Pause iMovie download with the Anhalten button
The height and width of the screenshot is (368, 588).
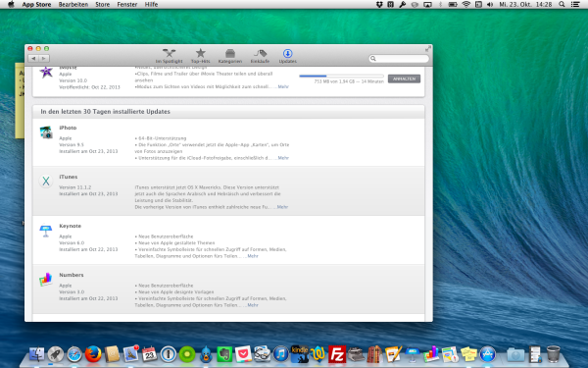click(x=404, y=79)
